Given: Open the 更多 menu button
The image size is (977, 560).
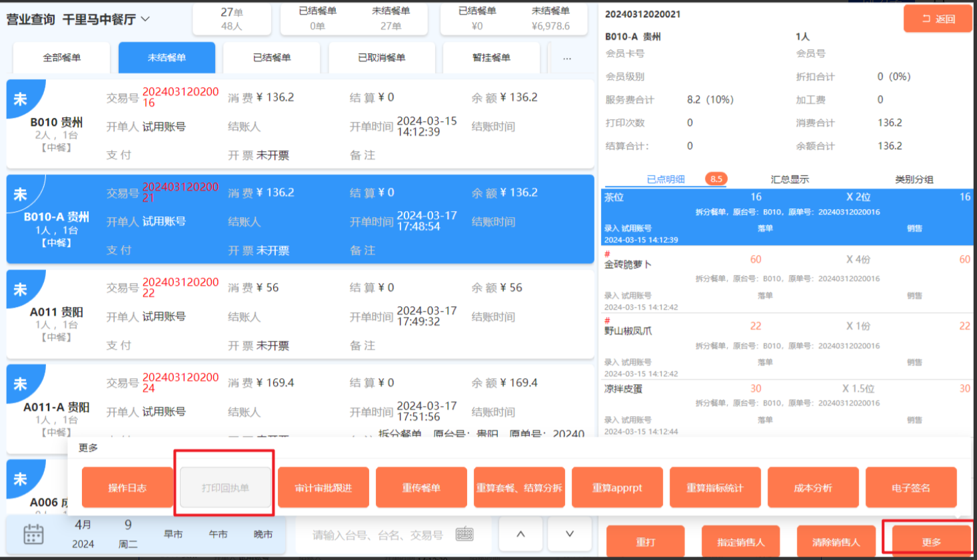Looking at the screenshot, I should pos(931,541).
